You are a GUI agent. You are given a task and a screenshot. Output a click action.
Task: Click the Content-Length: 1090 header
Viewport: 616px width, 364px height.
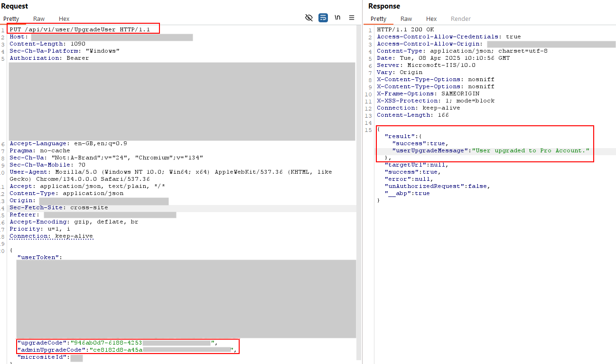[47, 44]
